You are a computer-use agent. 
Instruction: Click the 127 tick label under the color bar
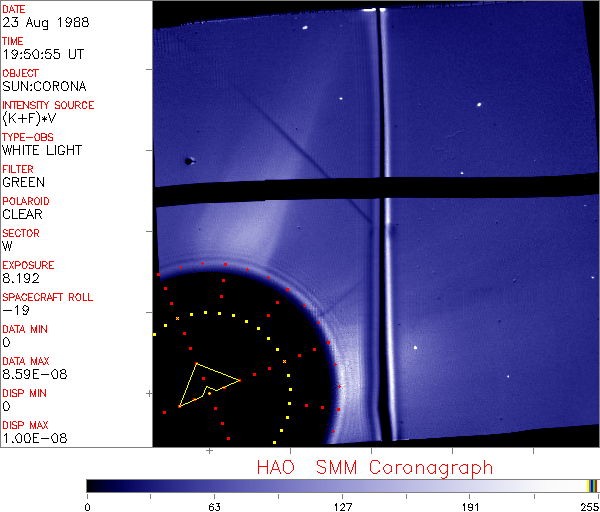(x=342, y=504)
